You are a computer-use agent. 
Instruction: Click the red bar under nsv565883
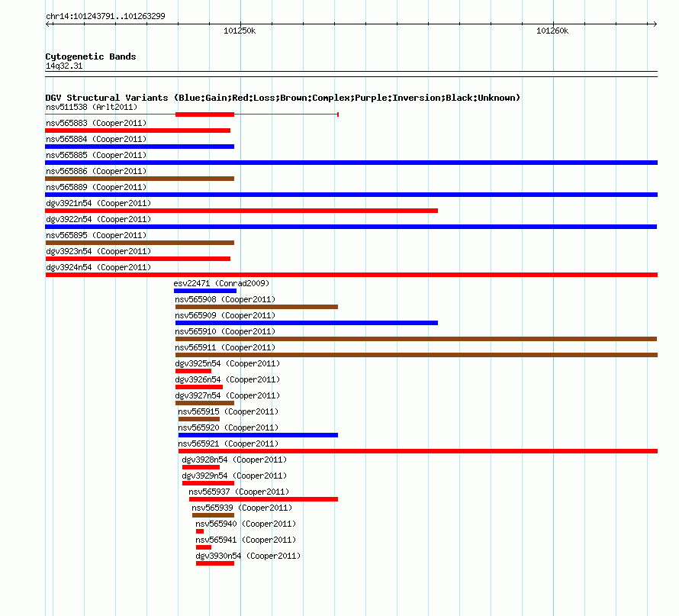(137, 131)
